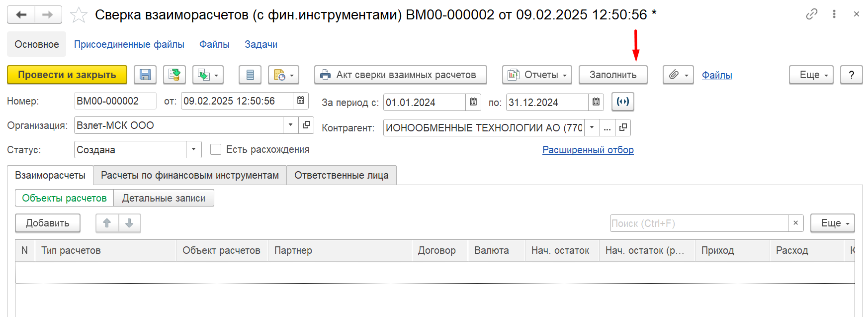Open calendar for period start date
The image size is (868, 317).
(x=473, y=102)
